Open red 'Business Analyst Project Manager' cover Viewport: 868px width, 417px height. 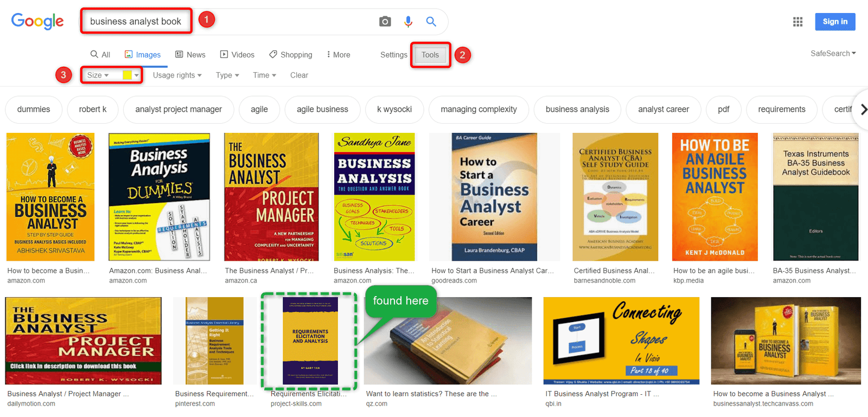(x=271, y=197)
